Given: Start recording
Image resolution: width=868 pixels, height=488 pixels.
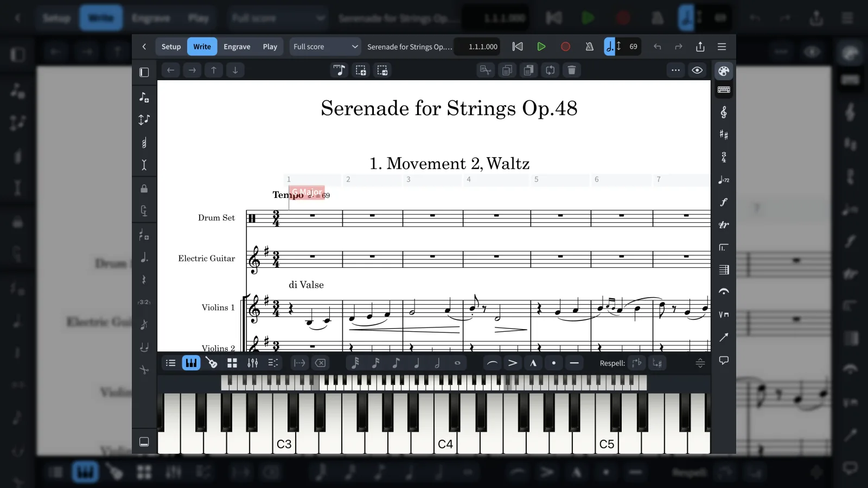Looking at the screenshot, I should (565, 47).
